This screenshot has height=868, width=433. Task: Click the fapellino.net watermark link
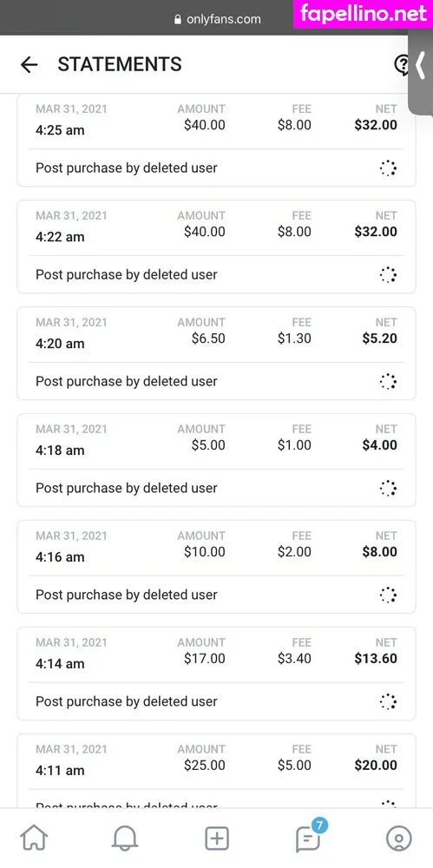(364, 15)
